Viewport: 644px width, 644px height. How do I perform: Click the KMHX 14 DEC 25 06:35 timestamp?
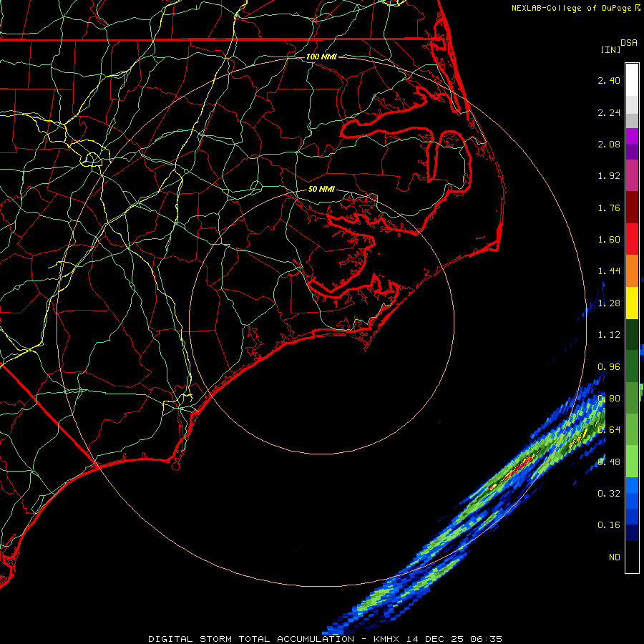(x=438, y=639)
